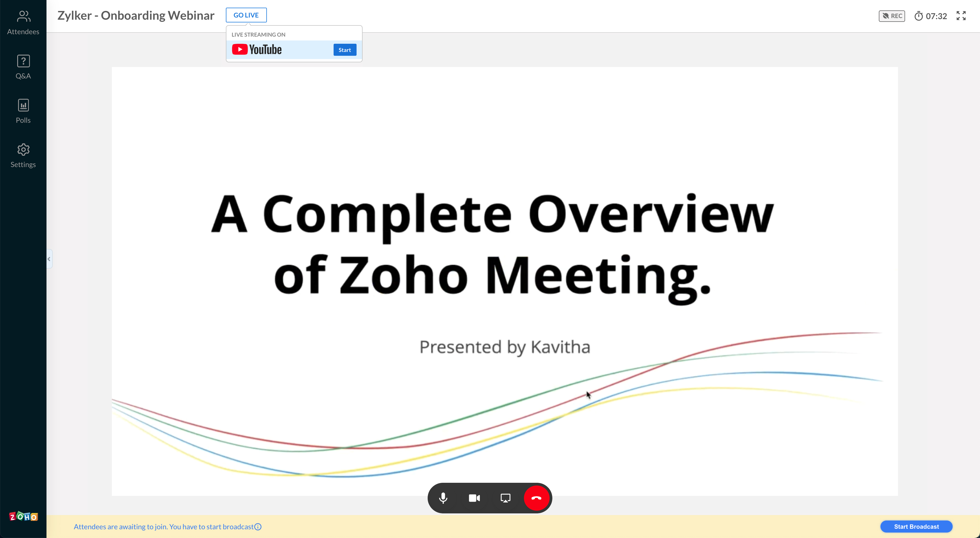980x538 pixels.
Task: End the webinar with the red hang-up button
Action: coord(536,498)
